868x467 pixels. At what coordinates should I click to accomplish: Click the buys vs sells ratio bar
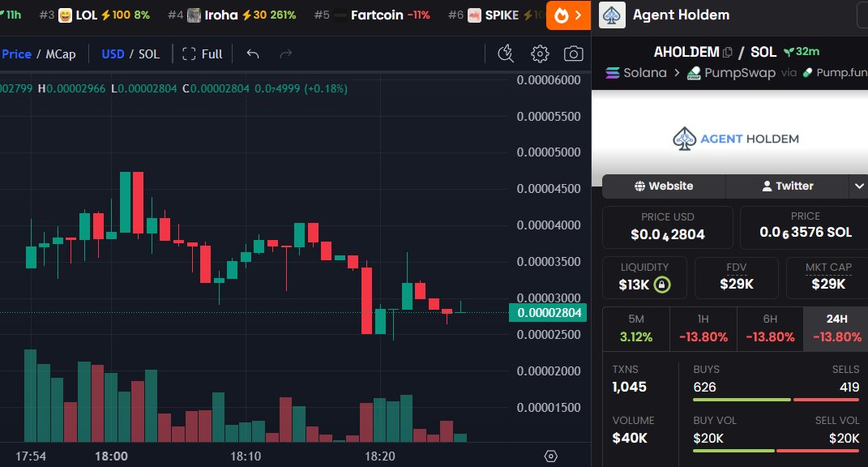(776, 400)
